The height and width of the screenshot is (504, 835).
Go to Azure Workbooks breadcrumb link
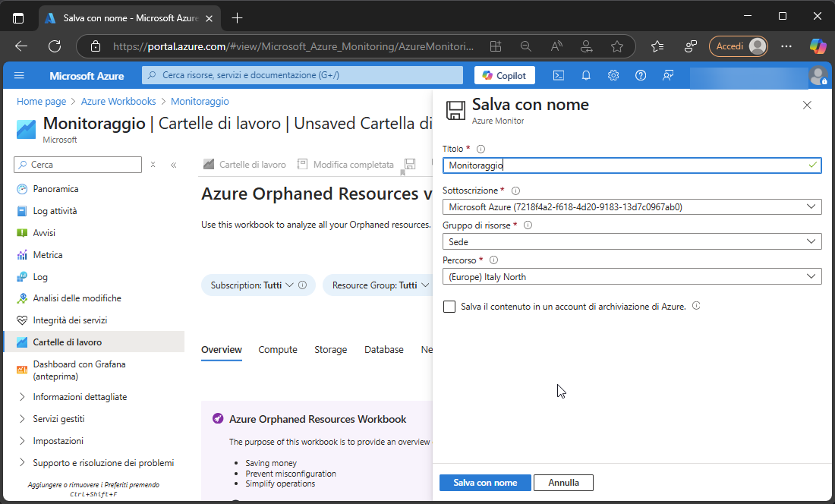(x=118, y=101)
